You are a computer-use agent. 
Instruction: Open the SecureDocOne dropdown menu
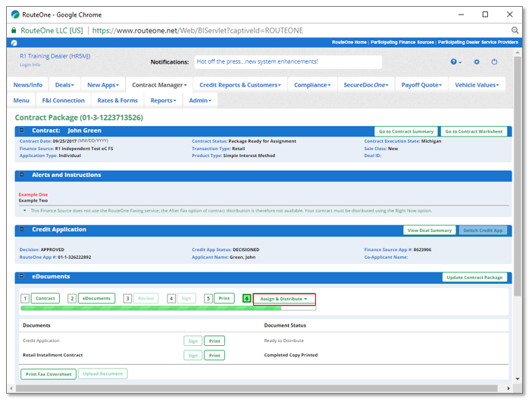pos(366,85)
